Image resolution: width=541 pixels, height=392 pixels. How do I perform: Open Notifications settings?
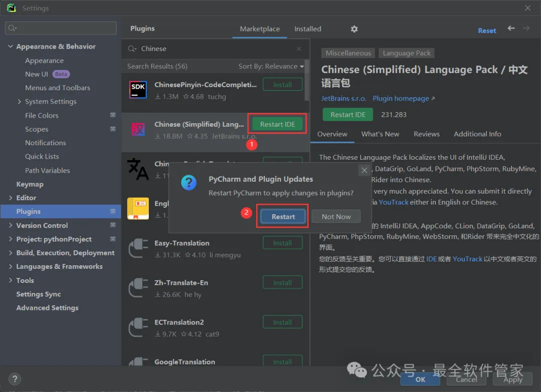pos(45,143)
